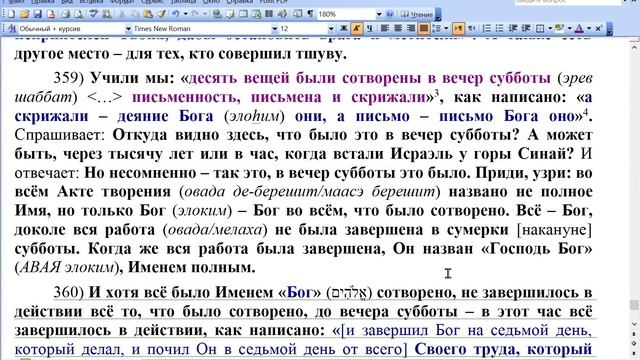Align text to the left
This screenshot has height=360, width=640.
(x=384, y=28)
